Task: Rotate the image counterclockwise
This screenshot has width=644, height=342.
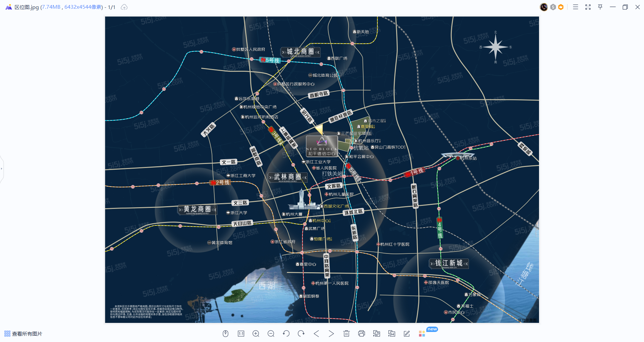Action: (286, 334)
